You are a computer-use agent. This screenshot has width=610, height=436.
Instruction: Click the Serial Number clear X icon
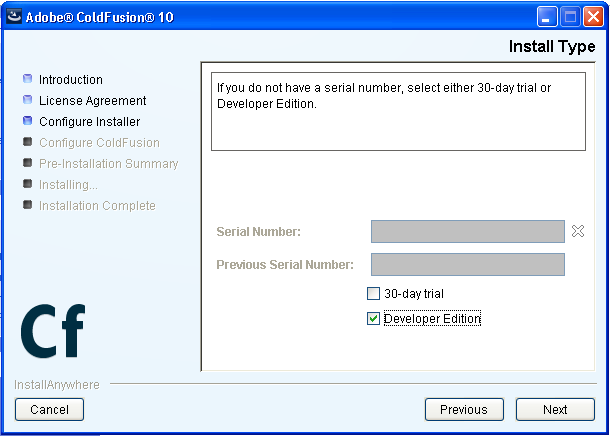[x=578, y=231]
